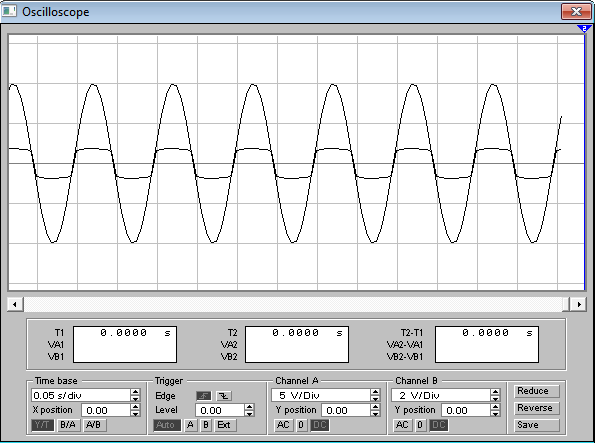
Task: Decrease Channel A V/Div scale
Action: pyautogui.click(x=375, y=399)
